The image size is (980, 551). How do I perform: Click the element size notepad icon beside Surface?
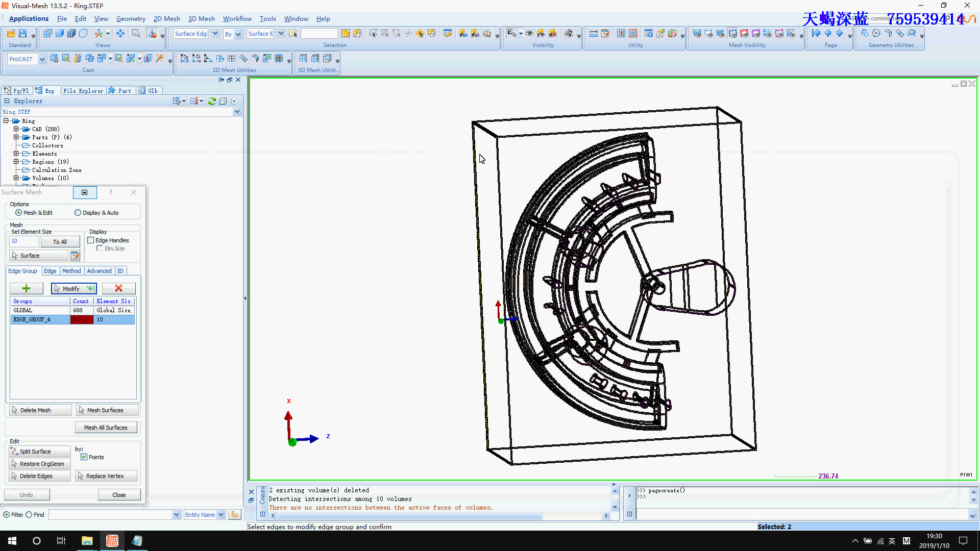75,255
